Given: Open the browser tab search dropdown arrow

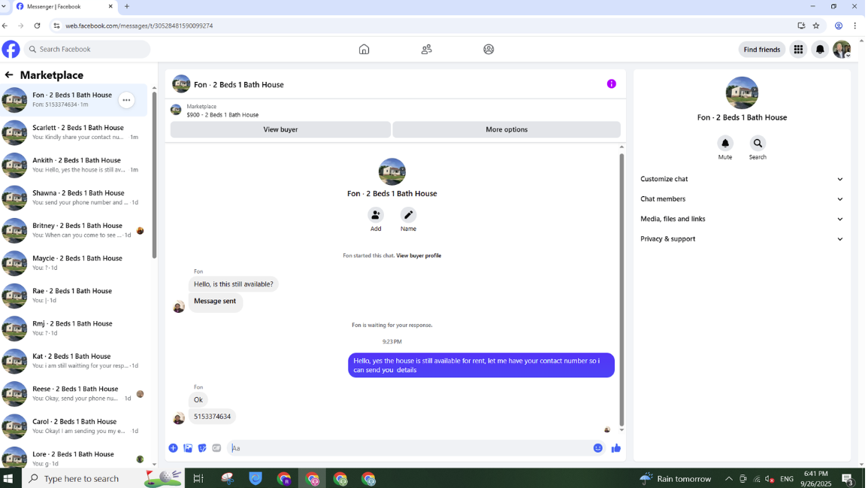Looking at the screenshot, I should coord(4,7).
